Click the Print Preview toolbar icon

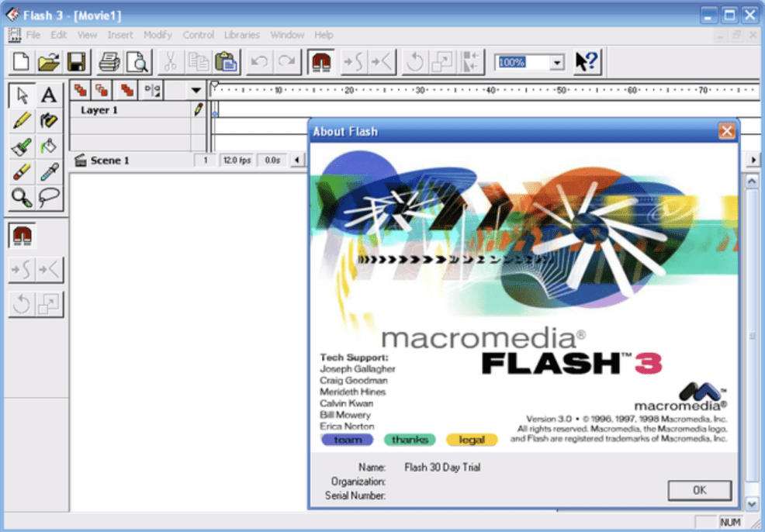tap(137, 62)
